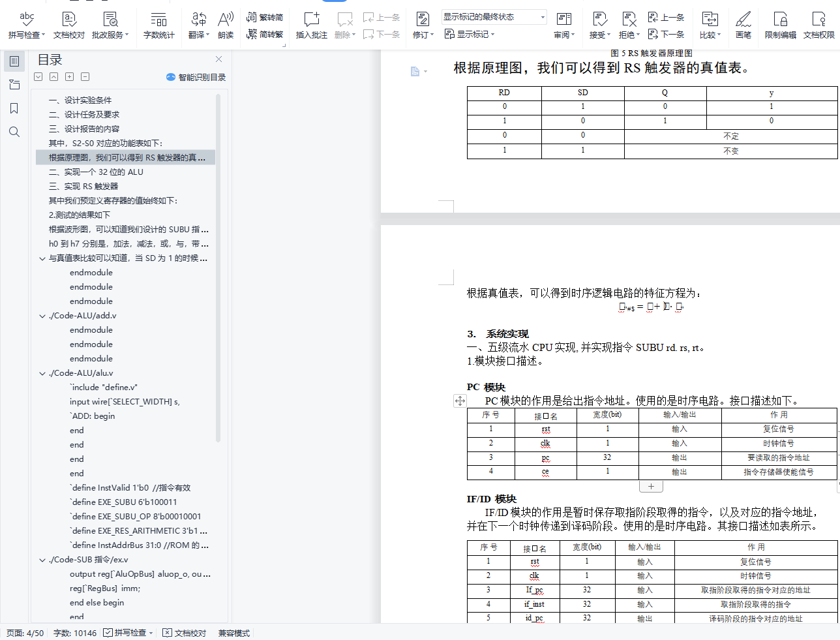Open the 比较 compare documents tool
This screenshot has width=840, height=640.
pyautogui.click(x=710, y=25)
